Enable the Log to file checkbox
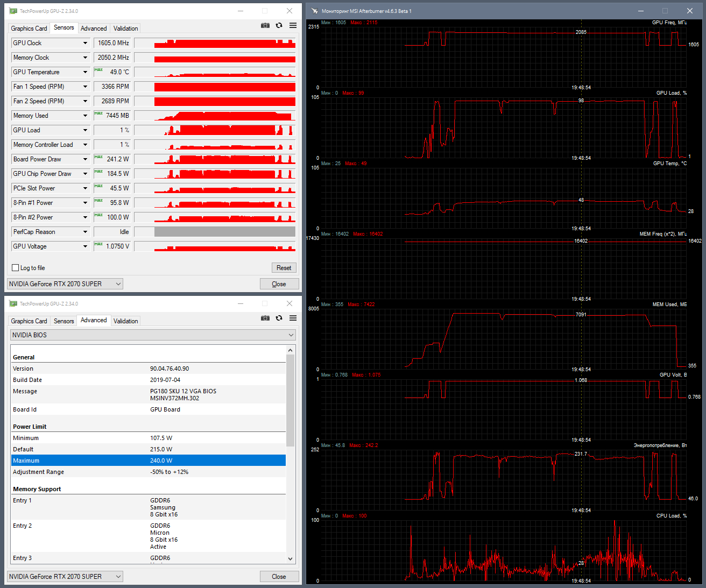Image resolution: width=706 pixels, height=588 pixels. coord(16,268)
